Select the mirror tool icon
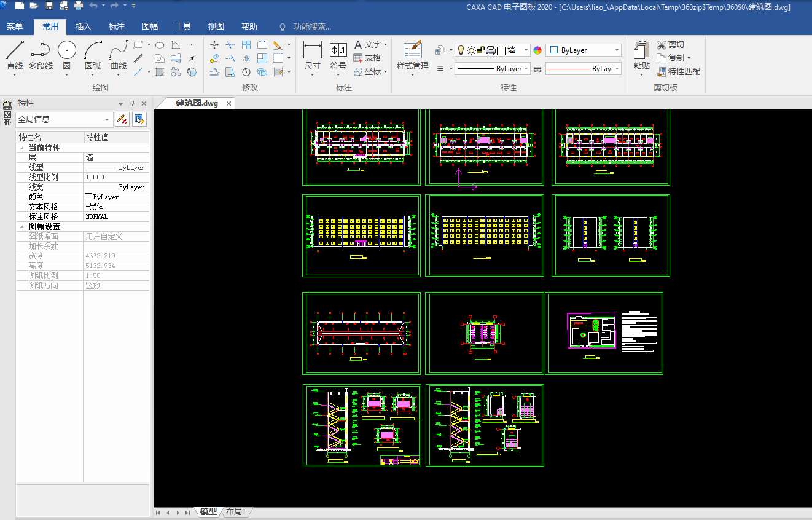 [246, 58]
